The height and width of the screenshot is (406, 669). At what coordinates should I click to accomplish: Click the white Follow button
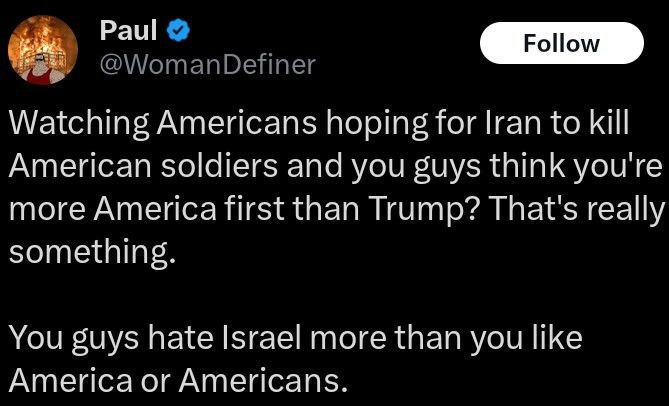coord(561,43)
